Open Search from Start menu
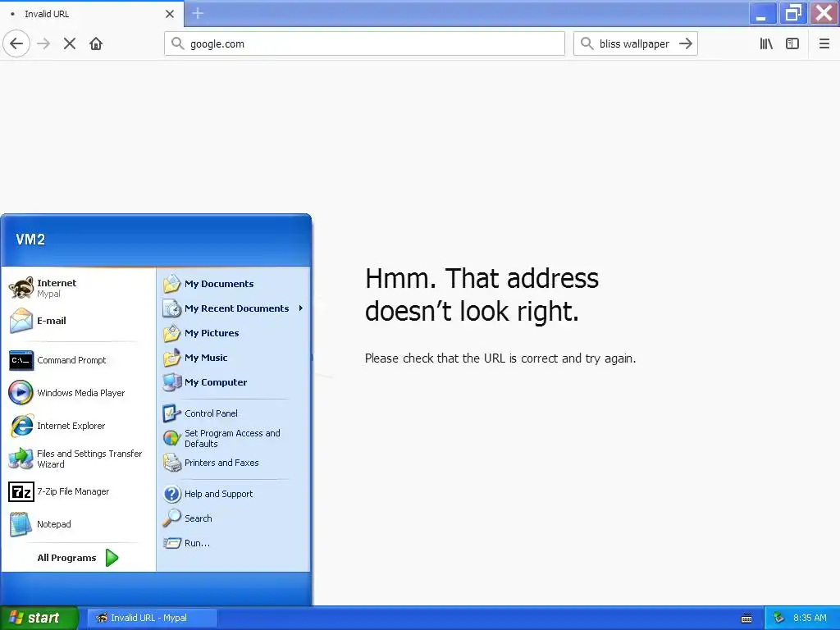This screenshot has width=840, height=630. click(x=234, y=518)
